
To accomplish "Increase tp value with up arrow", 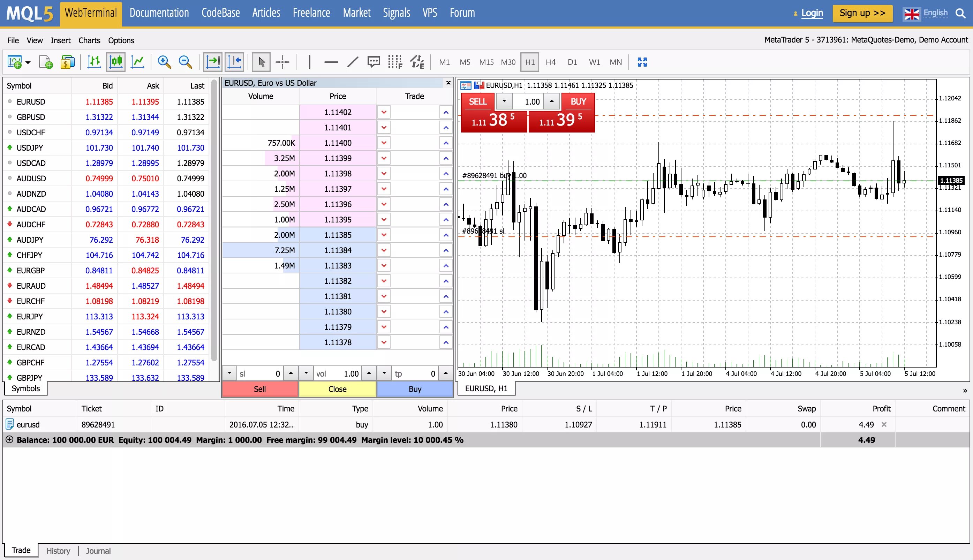I will (x=445, y=373).
